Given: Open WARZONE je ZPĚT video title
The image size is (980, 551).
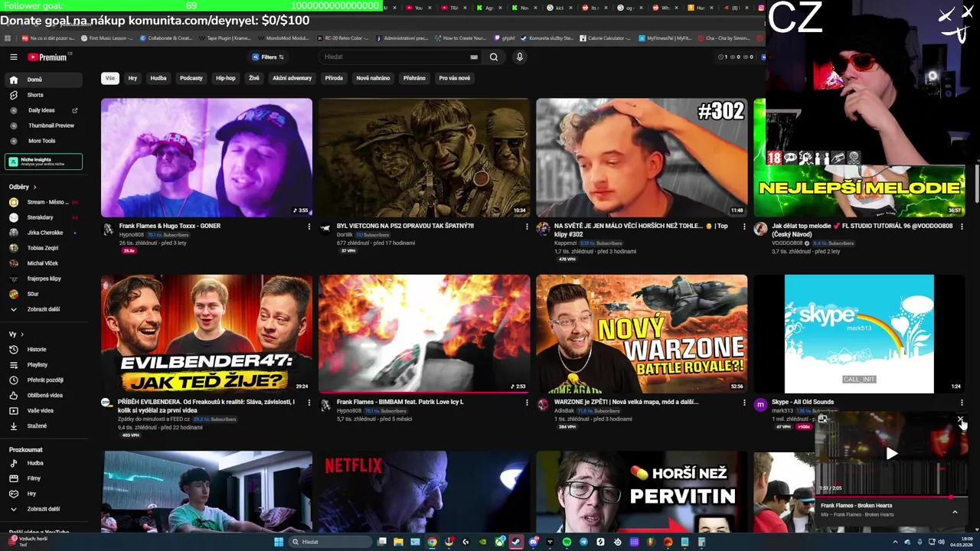Looking at the screenshot, I should click(x=626, y=402).
